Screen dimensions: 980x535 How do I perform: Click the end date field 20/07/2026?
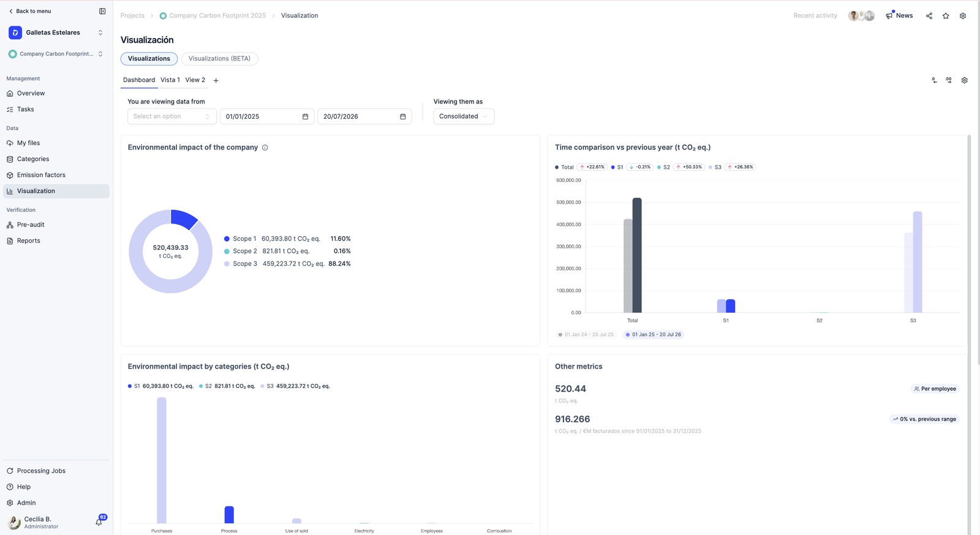tap(364, 116)
